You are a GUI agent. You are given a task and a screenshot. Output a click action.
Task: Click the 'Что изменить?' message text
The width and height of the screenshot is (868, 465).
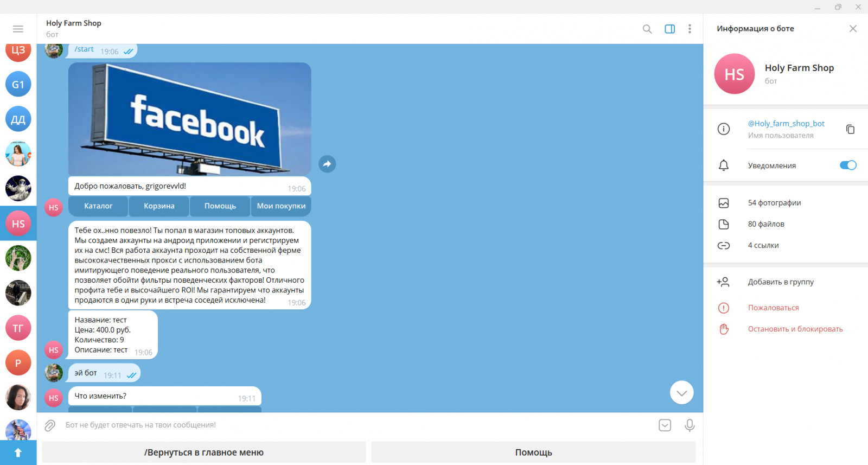100,396
